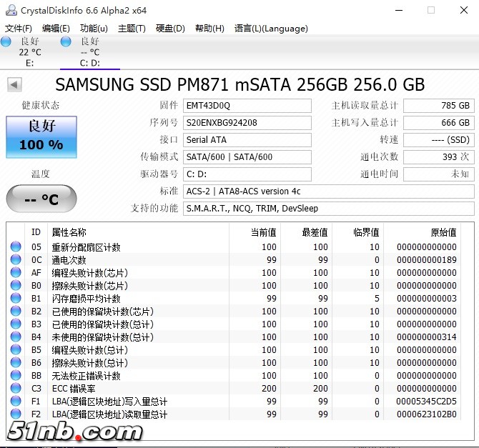Click the 固件 firmware field EMT43D0Q
This screenshot has width=479, height=448.
pos(247,106)
